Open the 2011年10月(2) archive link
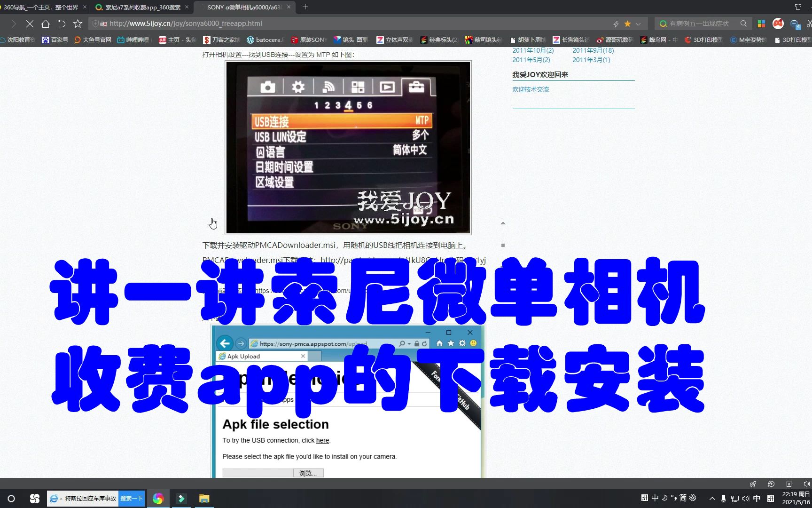The height and width of the screenshot is (508, 812). 533,50
